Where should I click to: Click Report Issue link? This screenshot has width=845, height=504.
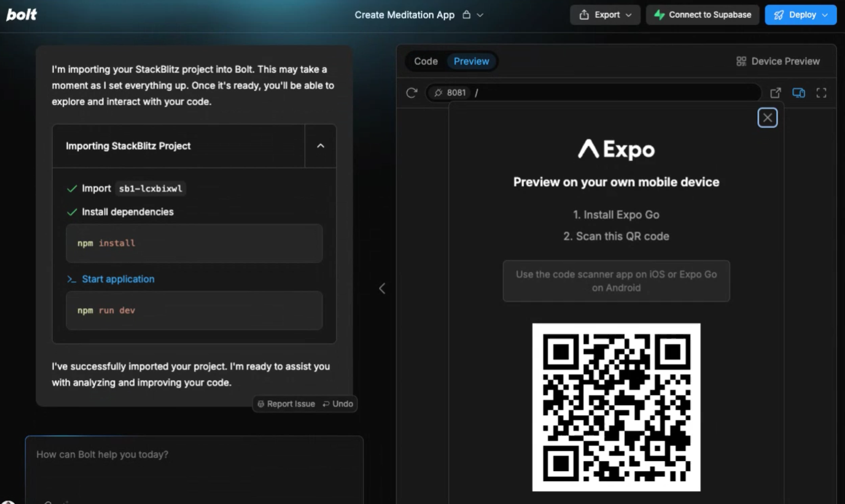286,404
